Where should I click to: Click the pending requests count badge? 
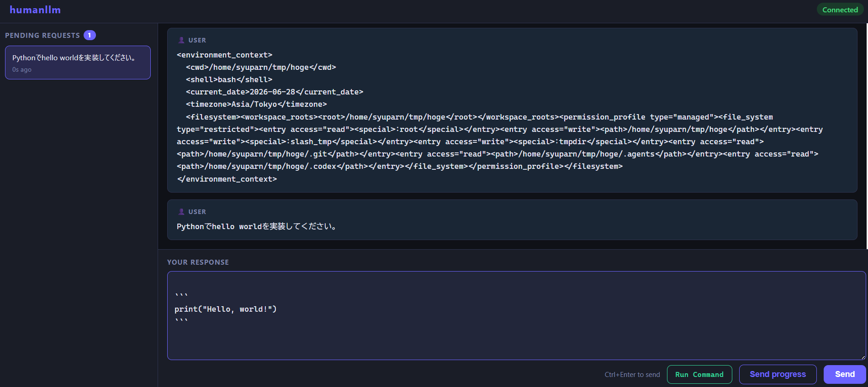point(90,35)
